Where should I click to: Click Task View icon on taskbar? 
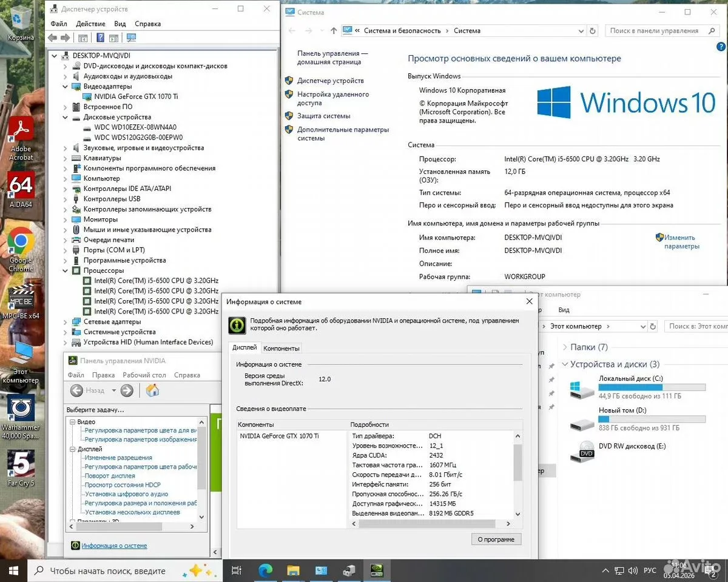(x=237, y=570)
